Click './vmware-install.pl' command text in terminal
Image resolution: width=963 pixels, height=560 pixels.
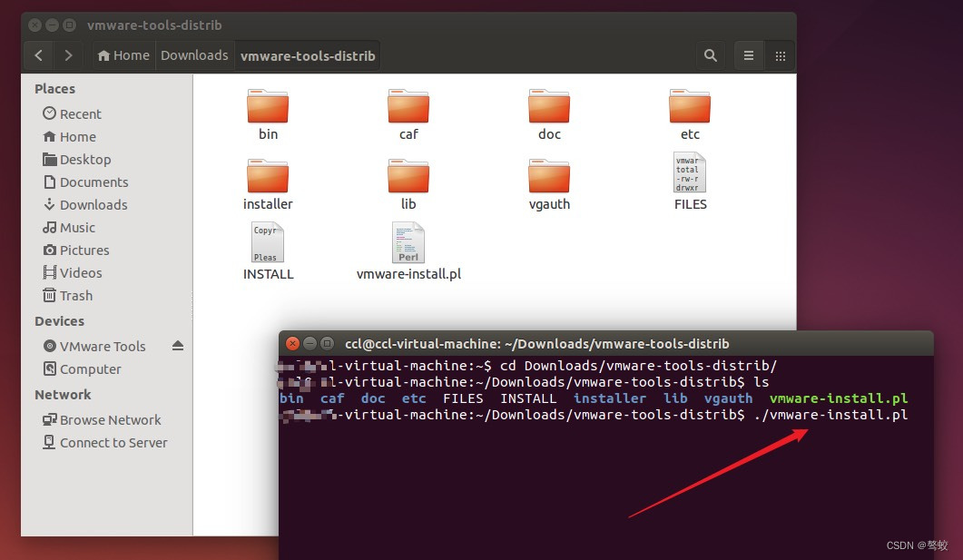(x=831, y=415)
